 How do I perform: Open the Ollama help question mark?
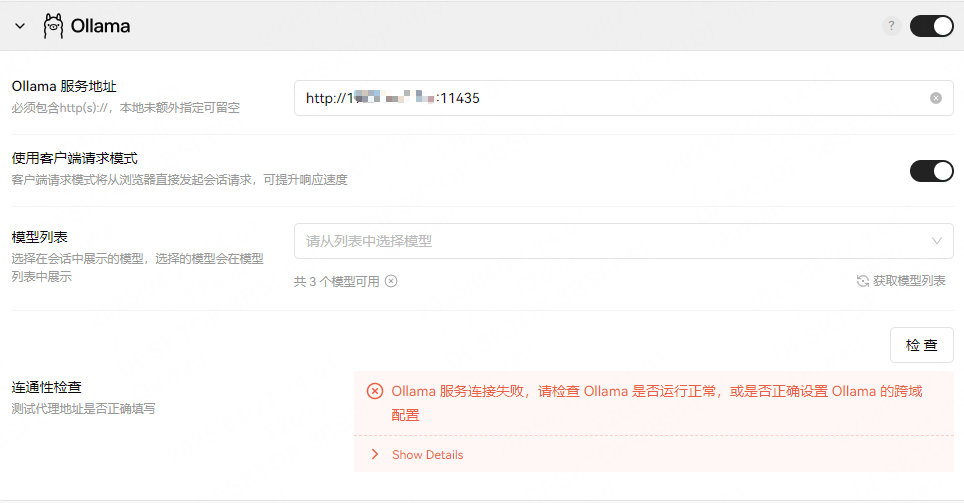pyautogui.click(x=891, y=26)
